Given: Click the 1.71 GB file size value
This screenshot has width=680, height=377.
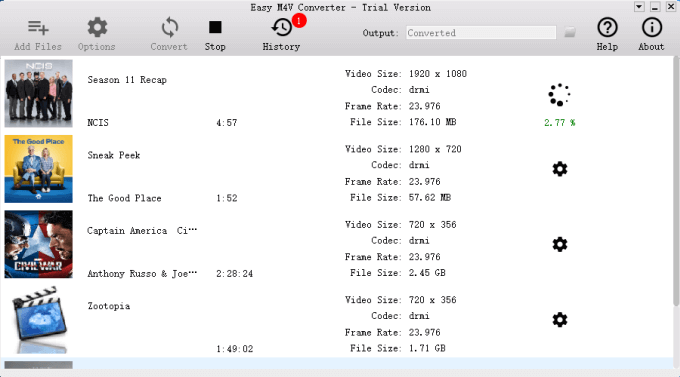Looking at the screenshot, I should pyautogui.click(x=427, y=348).
